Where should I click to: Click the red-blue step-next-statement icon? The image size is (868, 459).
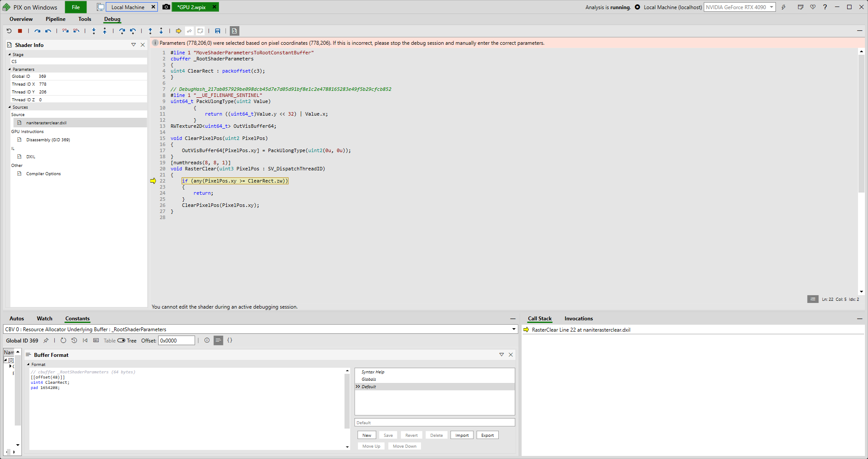pos(66,31)
